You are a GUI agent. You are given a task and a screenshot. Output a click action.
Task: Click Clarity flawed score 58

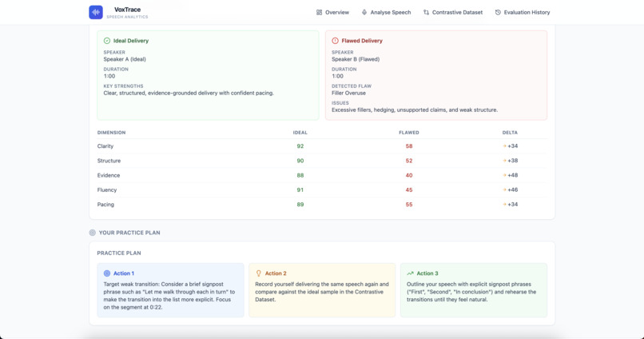tap(409, 146)
